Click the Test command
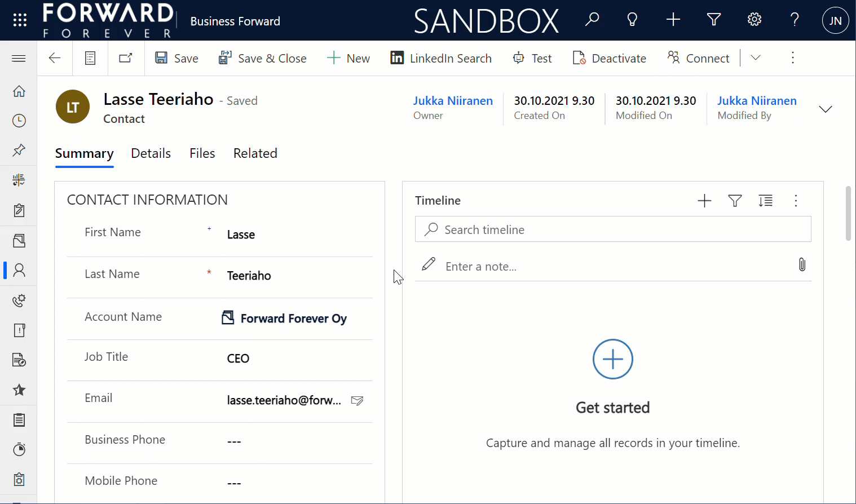The height and width of the screenshot is (504, 856). [x=532, y=58]
